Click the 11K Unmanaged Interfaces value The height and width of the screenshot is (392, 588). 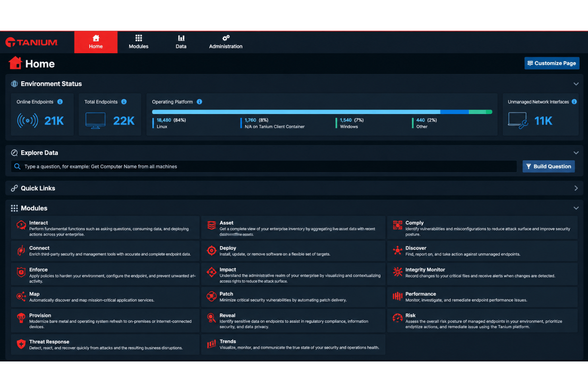coord(543,121)
